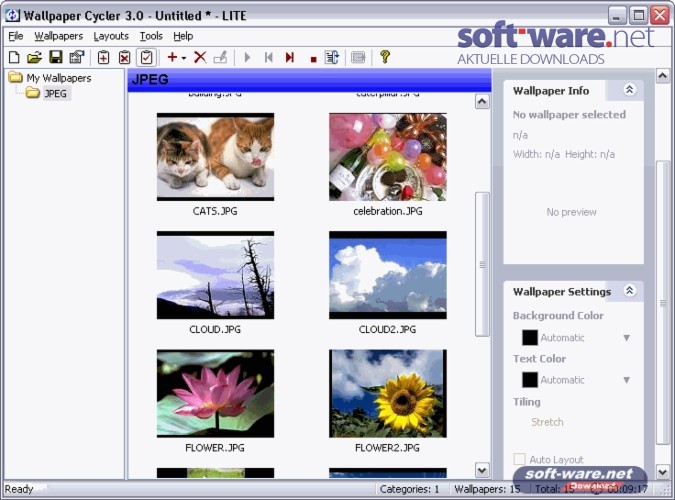This screenshot has width=675, height=500.
Task: Click the remove category clipboard-X icon
Action: [x=124, y=57]
